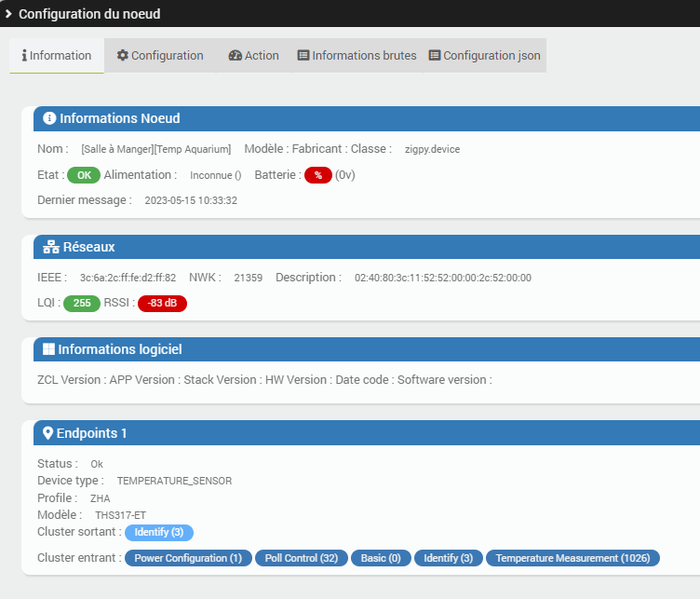Click the red battery percent badge
Image resolution: width=700 pixels, height=599 pixels.
pyautogui.click(x=317, y=175)
